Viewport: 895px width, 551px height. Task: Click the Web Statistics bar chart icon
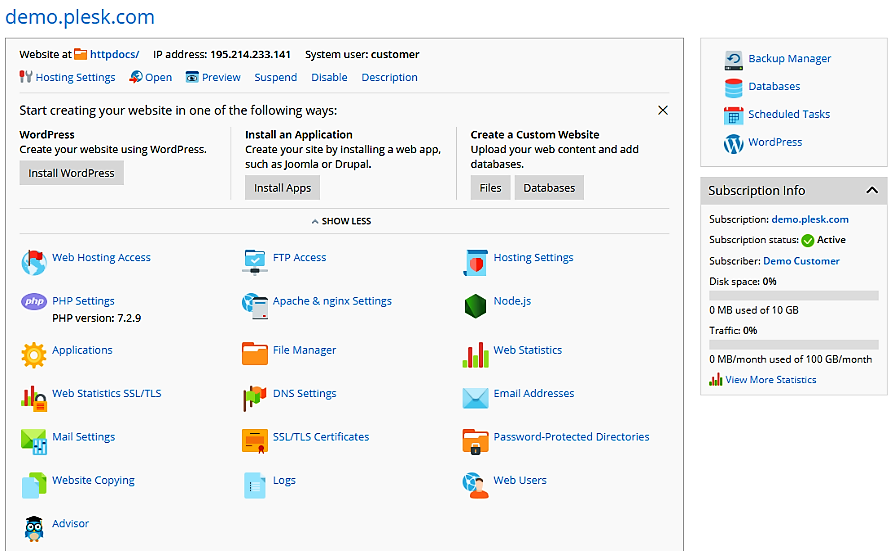point(475,355)
